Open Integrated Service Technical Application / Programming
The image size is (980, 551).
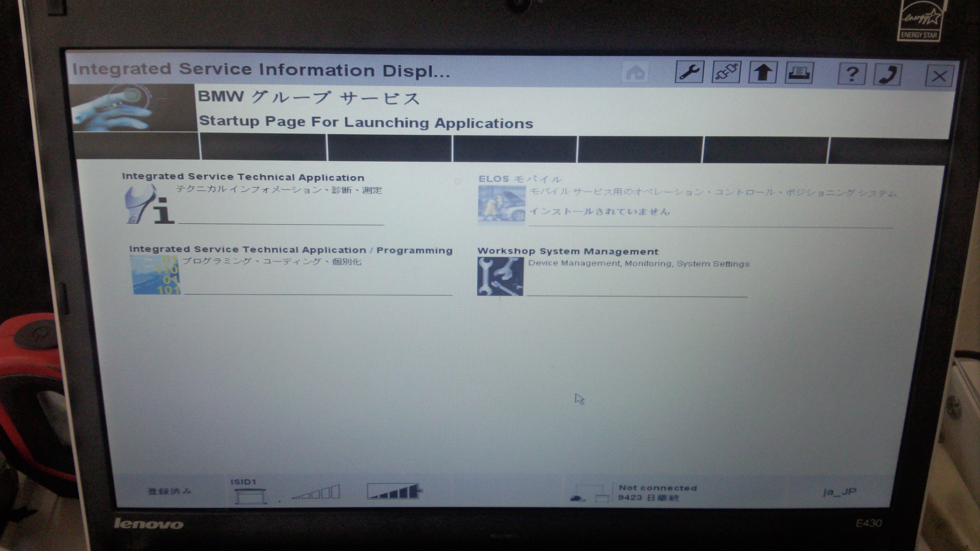(x=291, y=250)
